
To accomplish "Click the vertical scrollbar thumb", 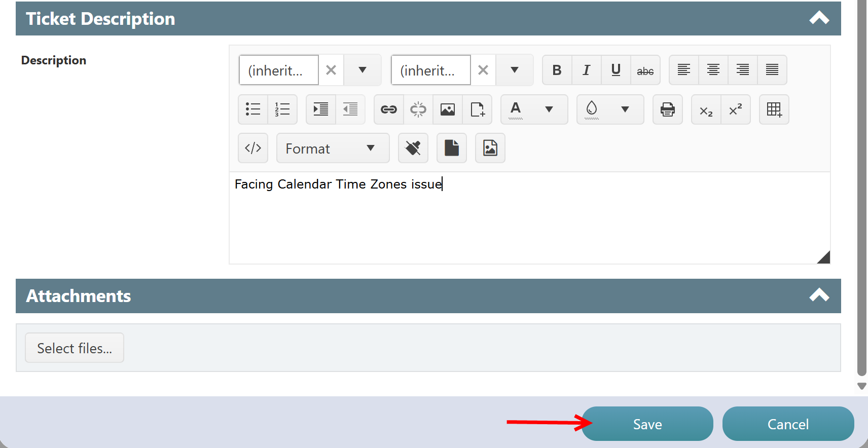I will click(861, 188).
